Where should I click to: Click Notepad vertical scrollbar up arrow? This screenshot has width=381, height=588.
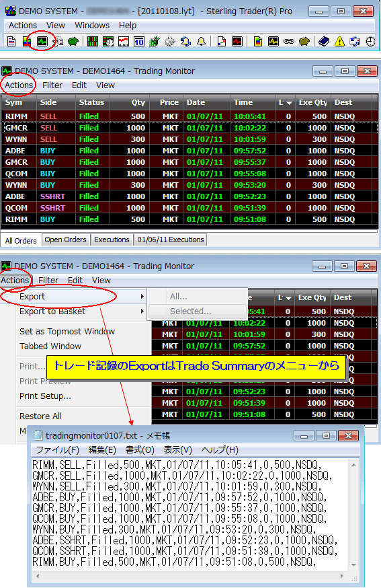click(354, 465)
